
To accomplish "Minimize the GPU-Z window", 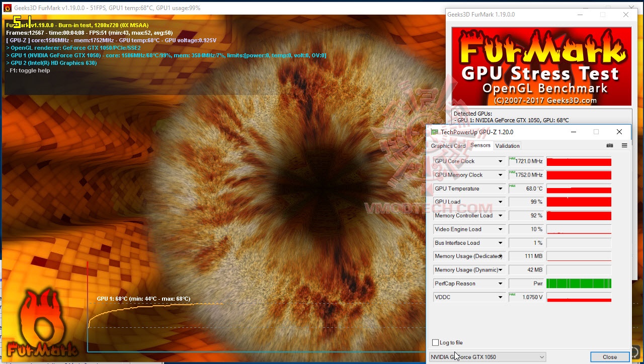I will [x=574, y=132].
